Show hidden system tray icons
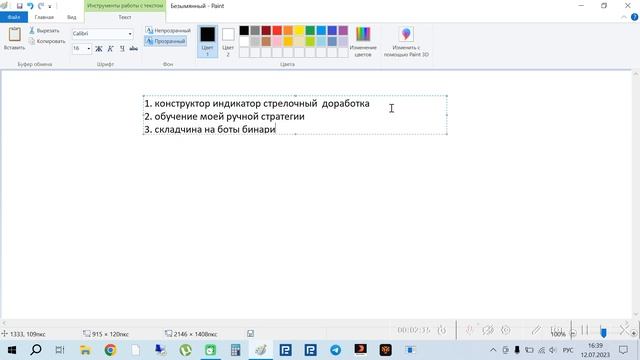This screenshot has width=640, height=360. coord(493,350)
